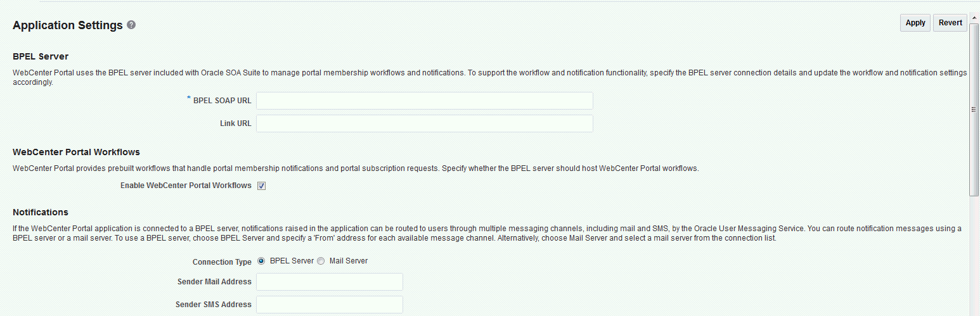Click the help icon beside Application Settings
Screen dimensions: 980x316
click(131, 25)
